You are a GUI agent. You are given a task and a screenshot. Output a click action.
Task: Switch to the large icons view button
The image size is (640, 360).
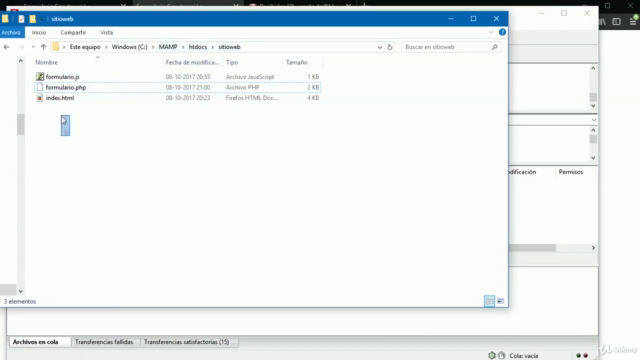[500, 301]
